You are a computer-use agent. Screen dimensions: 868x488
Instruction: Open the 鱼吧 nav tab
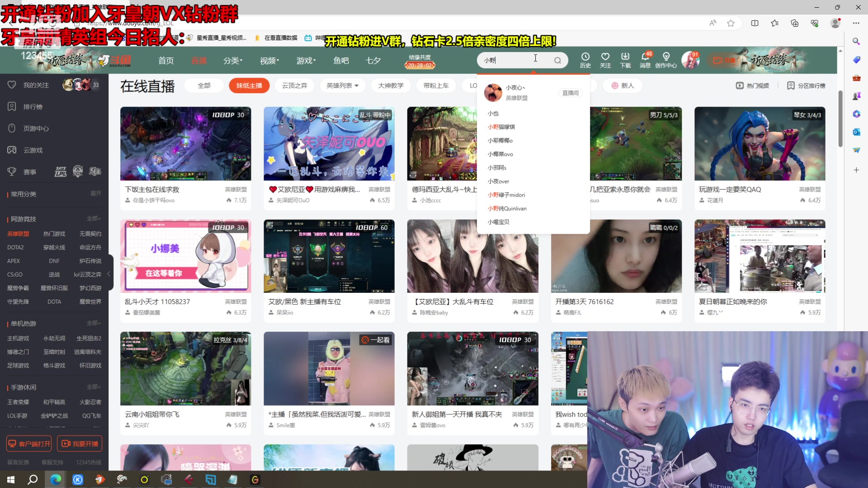[341, 61]
